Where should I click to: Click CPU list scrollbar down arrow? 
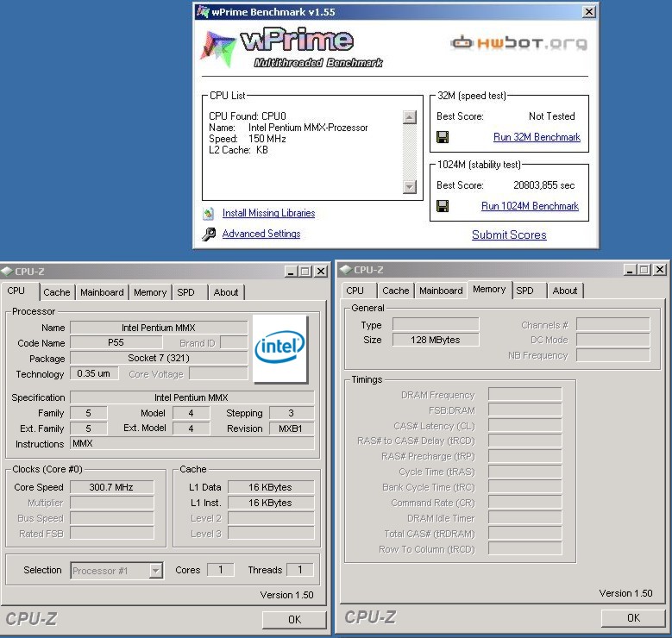point(410,187)
